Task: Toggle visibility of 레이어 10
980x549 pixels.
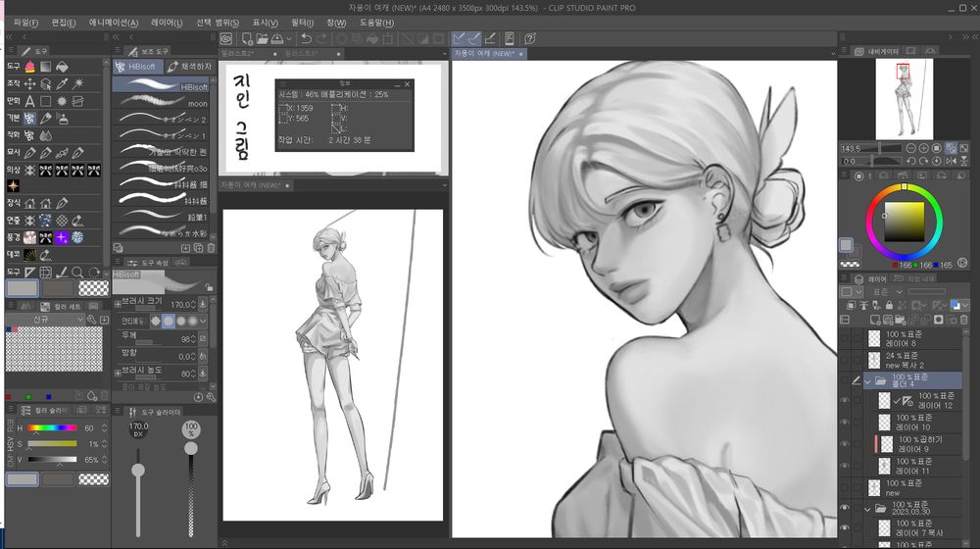Action: 845,423
